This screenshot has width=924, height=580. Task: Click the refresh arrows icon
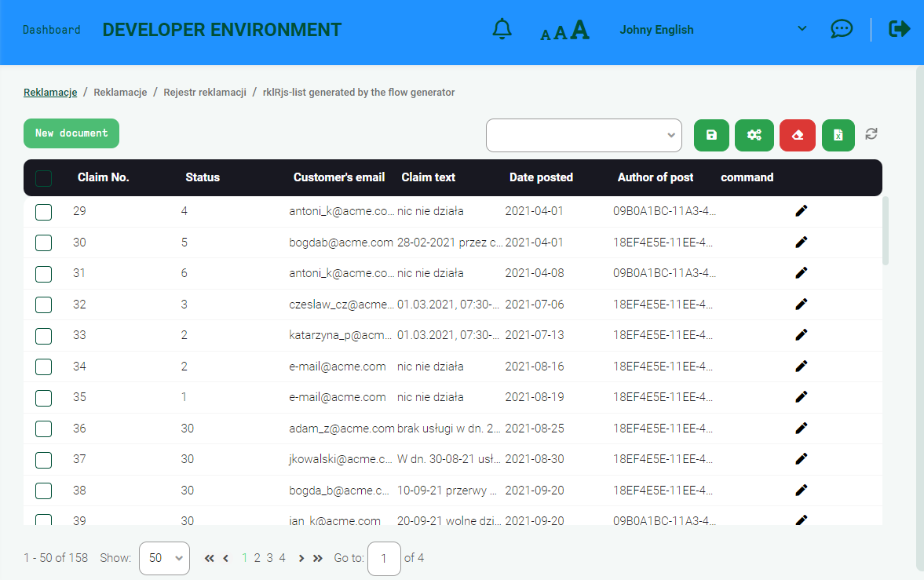(871, 134)
